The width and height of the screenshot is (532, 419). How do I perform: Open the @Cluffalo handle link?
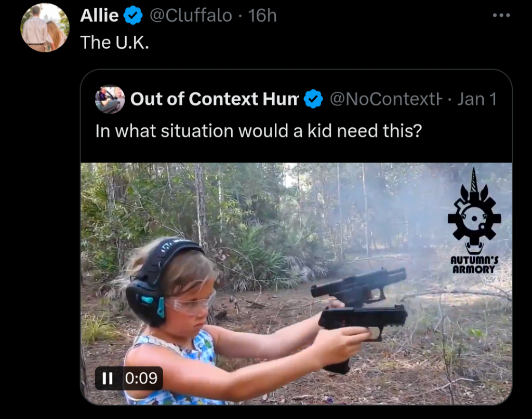(x=191, y=16)
